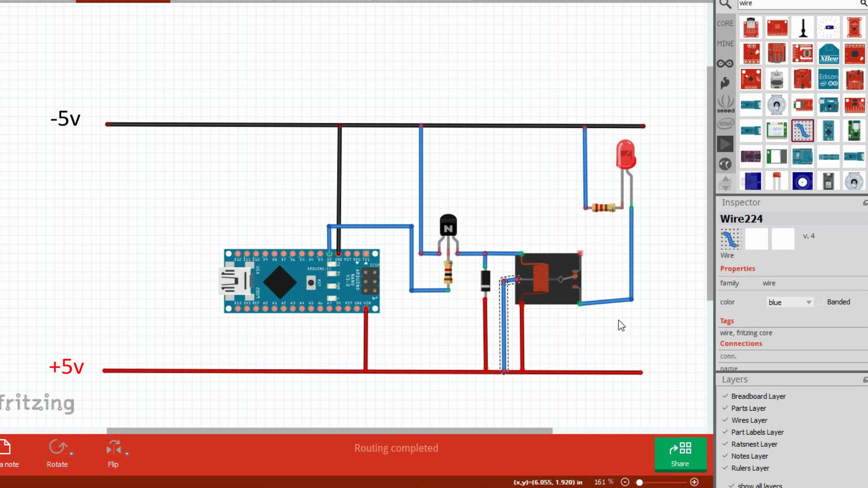Select the XBee module part
868x488 pixels.
(828, 54)
